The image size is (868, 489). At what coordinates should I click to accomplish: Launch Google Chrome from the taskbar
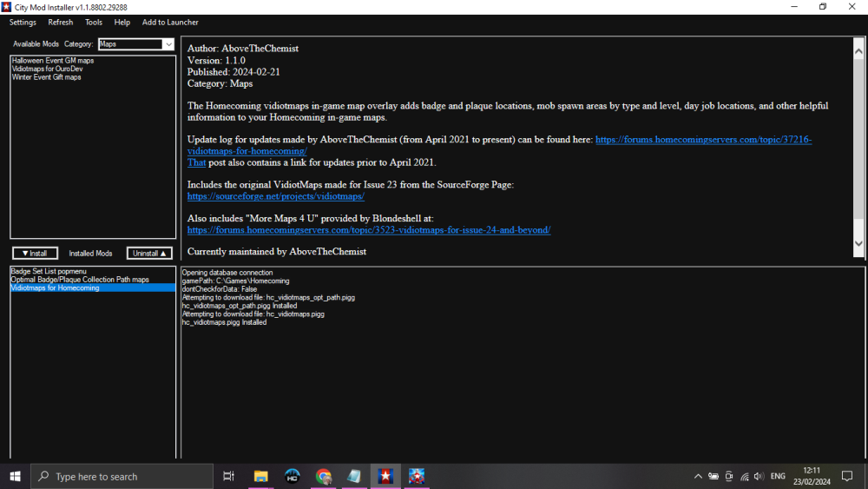pyautogui.click(x=323, y=476)
